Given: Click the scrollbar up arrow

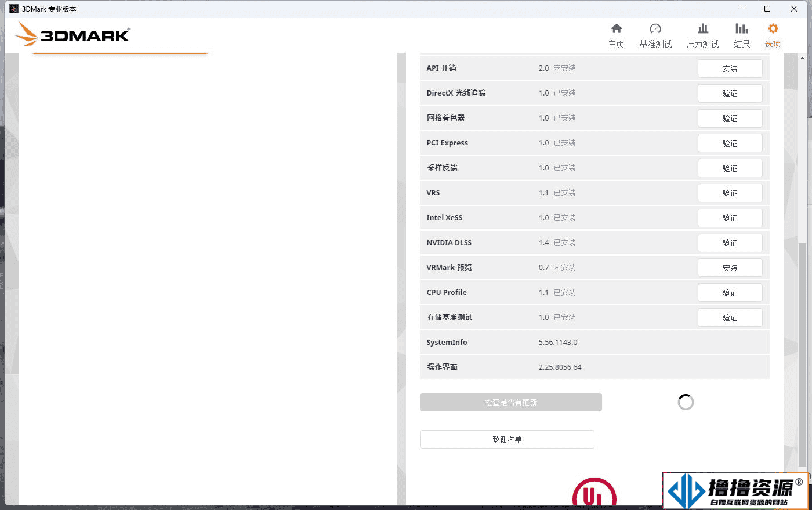Looking at the screenshot, I should coord(802,58).
